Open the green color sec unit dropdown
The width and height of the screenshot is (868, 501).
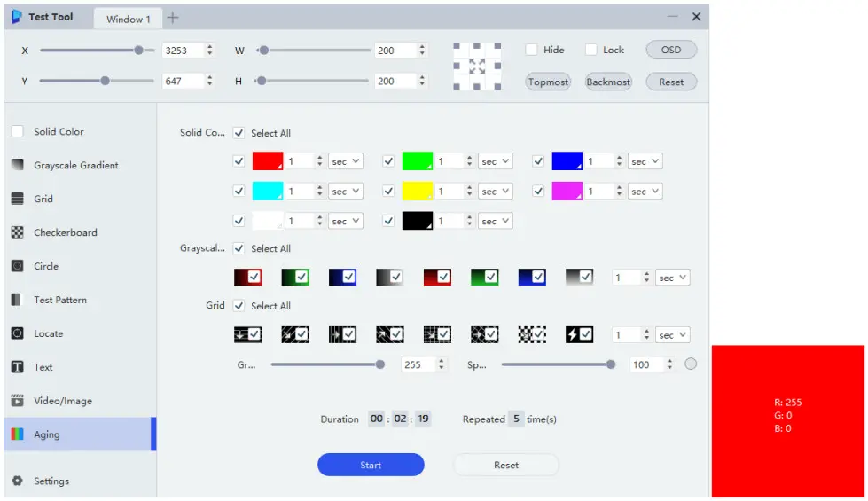tap(496, 161)
